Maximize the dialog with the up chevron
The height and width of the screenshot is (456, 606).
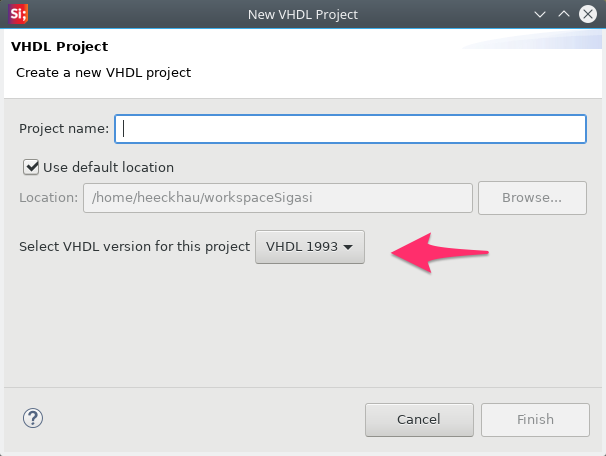tap(564, 14)
